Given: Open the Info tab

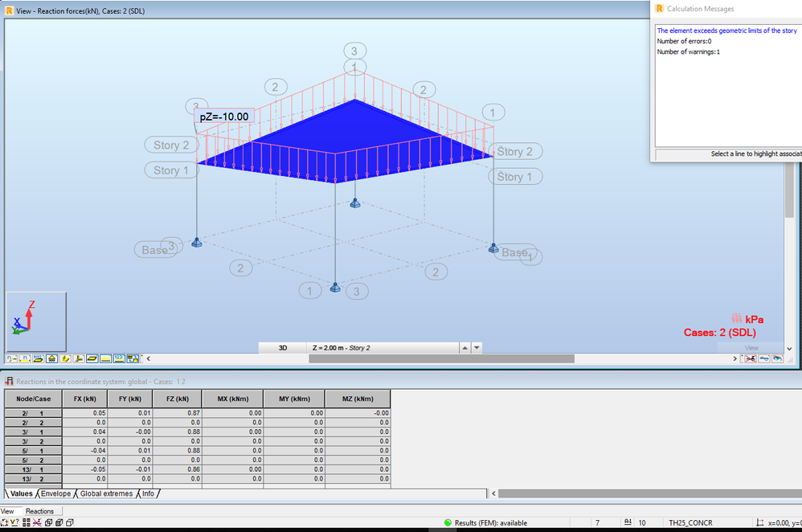Looking at the screenshot, I should [148, 493].
